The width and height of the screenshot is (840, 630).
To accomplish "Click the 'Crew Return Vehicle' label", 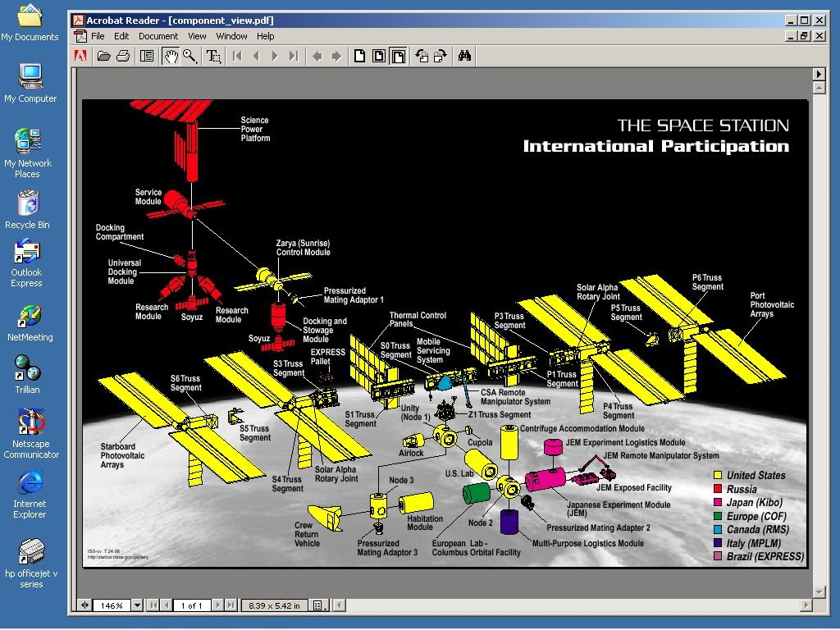I will pyautogui.click(x=307, y=534).
